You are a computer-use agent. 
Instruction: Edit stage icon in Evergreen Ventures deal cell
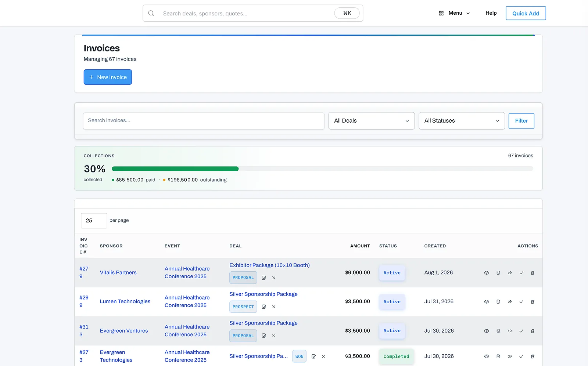[x=264, y=336]
